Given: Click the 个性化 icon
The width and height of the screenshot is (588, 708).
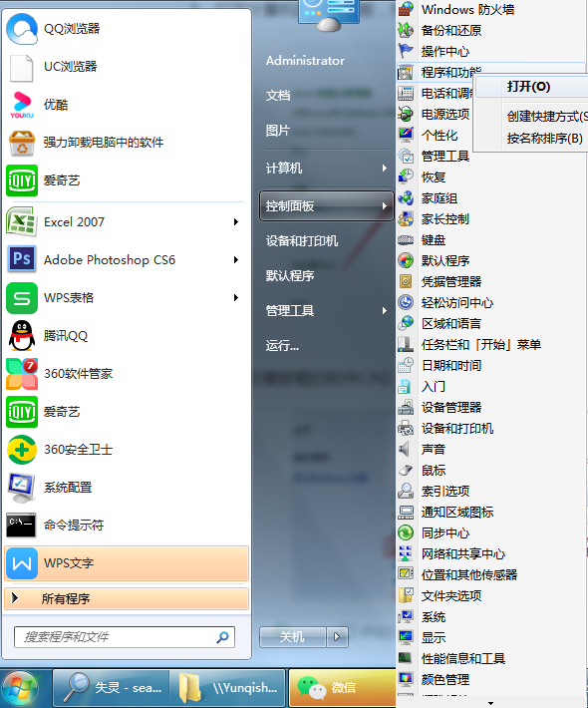Looking at the screenshot, I should (x=406, y=135).
